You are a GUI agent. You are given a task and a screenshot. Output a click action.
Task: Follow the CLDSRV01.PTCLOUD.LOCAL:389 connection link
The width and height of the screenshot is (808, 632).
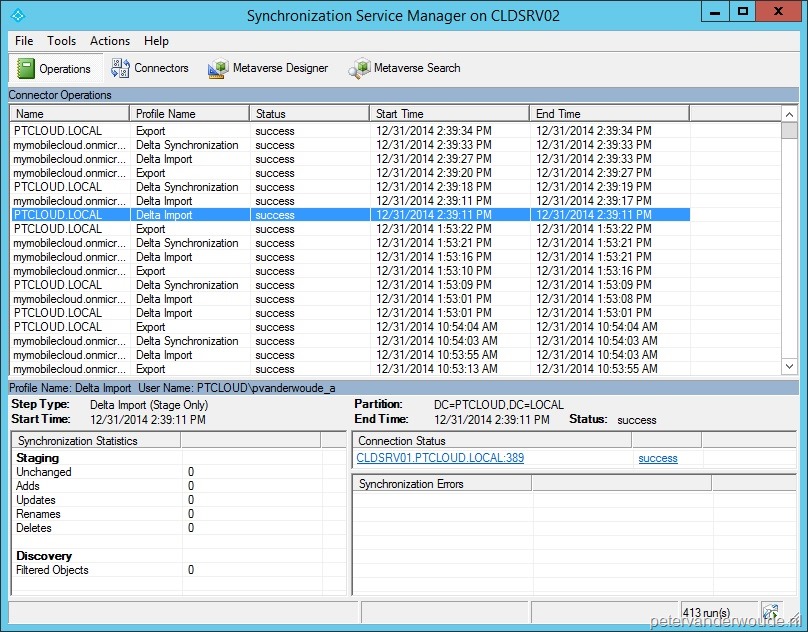tap(440, 458)
